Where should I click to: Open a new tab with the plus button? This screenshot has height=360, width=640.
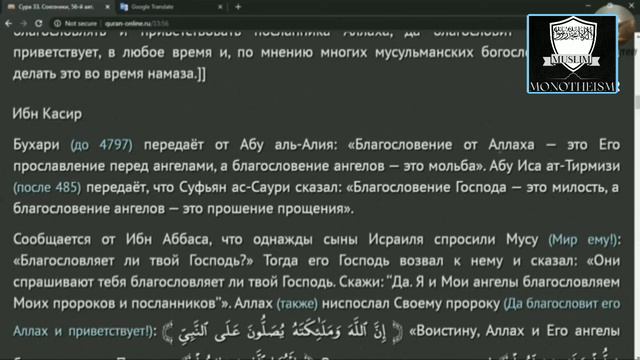click(x=238, y=7)
